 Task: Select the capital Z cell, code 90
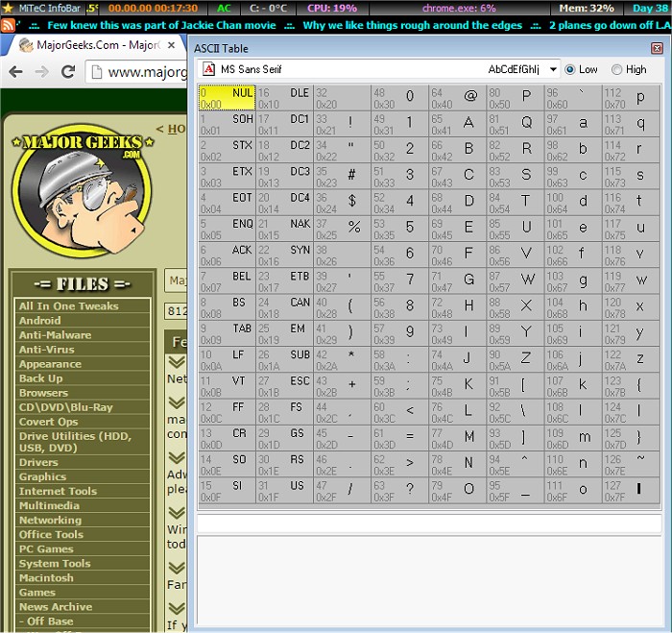516,359
